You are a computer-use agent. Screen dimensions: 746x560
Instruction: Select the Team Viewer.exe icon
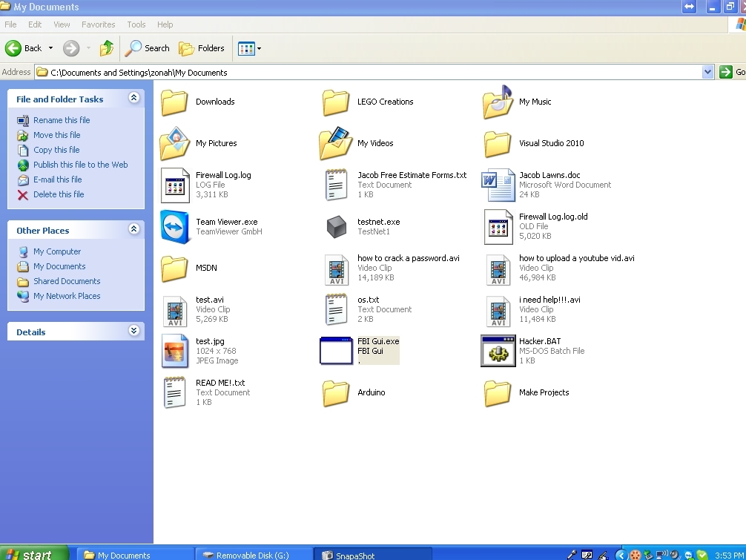point(175,227)
